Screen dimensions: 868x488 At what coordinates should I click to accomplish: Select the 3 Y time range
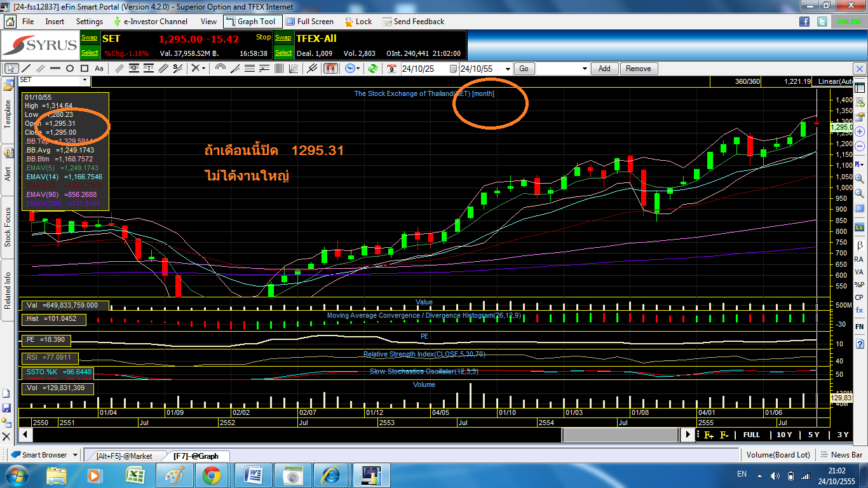click(843, 435)
